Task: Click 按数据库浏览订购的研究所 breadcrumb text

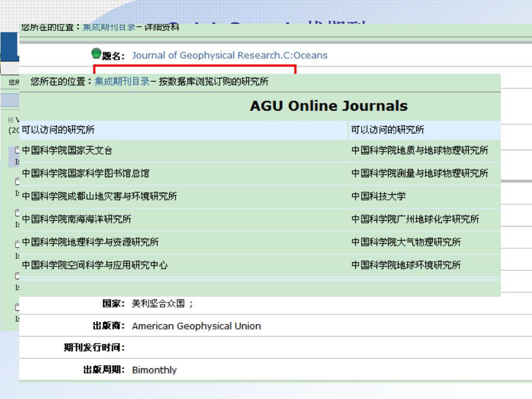Action: point(214,82)
